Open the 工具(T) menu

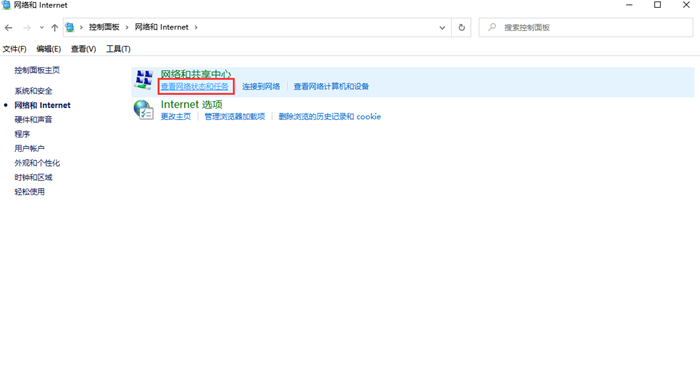coord(118,49)
